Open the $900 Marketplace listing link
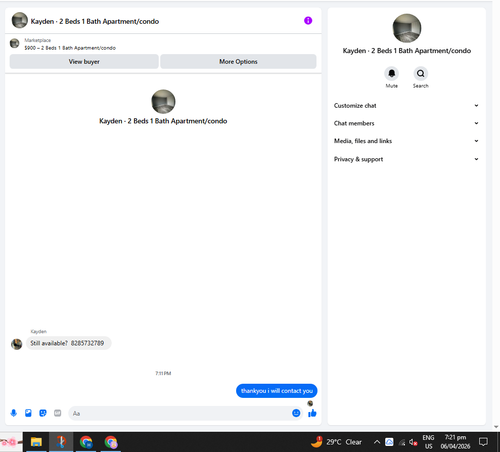Viewport: 500px width, 452px height. click(70, 48)
